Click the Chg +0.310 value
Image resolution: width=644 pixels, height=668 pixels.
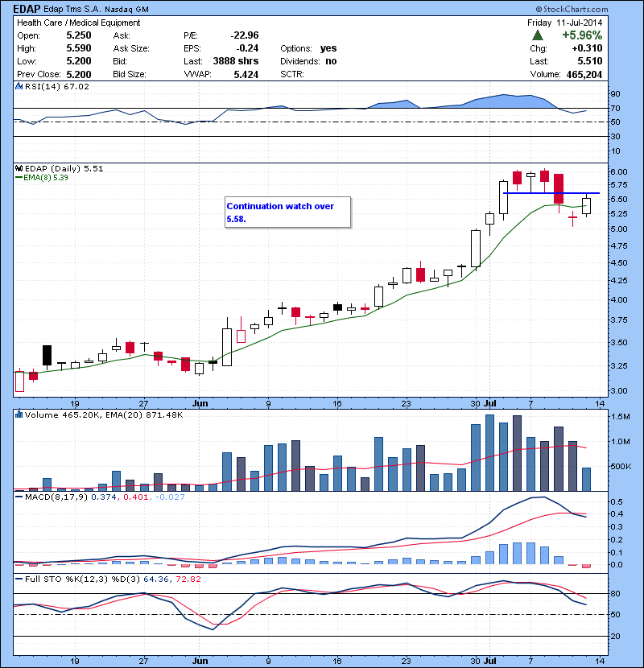tap(587, 48)
